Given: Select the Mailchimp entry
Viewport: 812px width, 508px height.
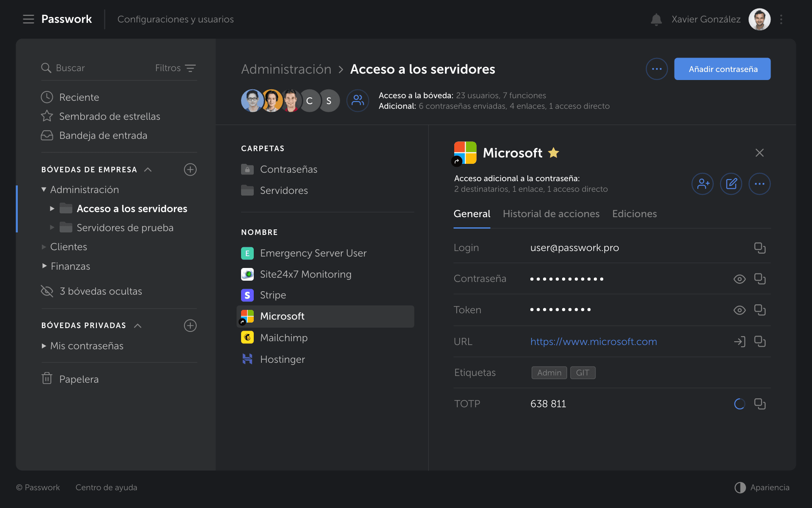Looking at the screenshot, I should (x=274, y=338).
